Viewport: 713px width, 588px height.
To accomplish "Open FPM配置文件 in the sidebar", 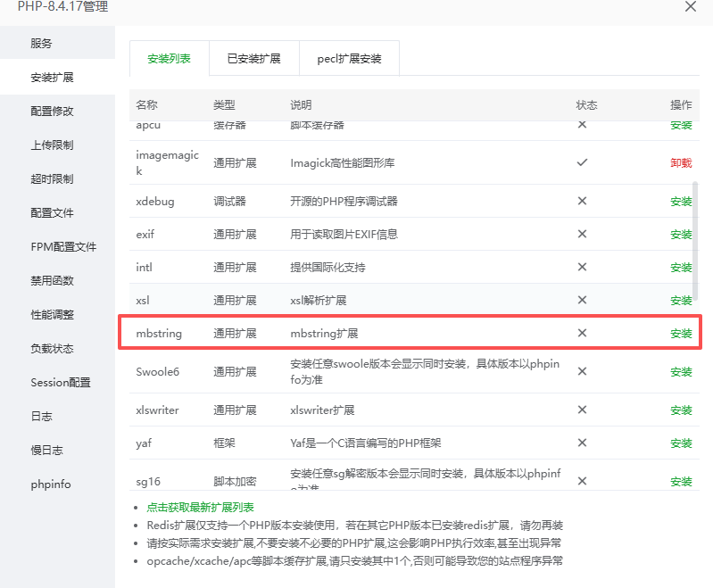I will click(62, 247).
